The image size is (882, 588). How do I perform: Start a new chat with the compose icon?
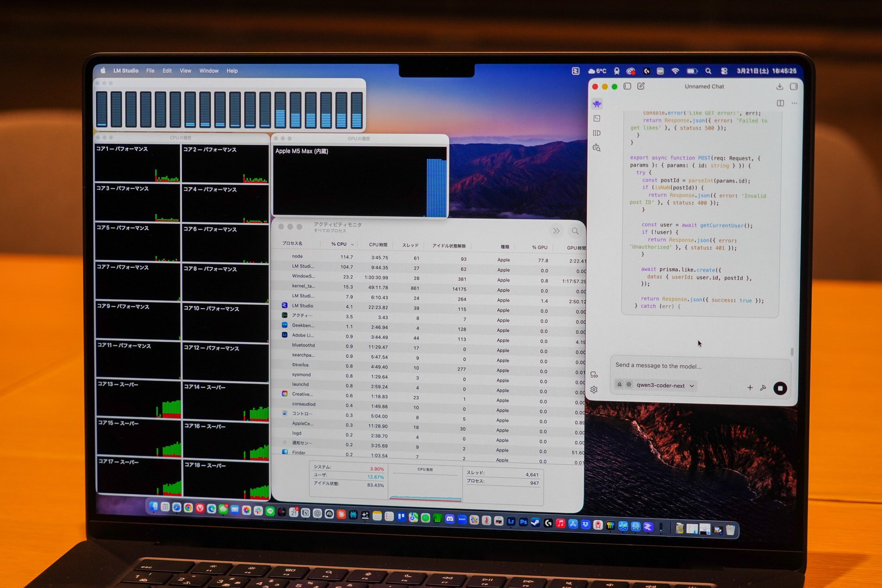642,86
